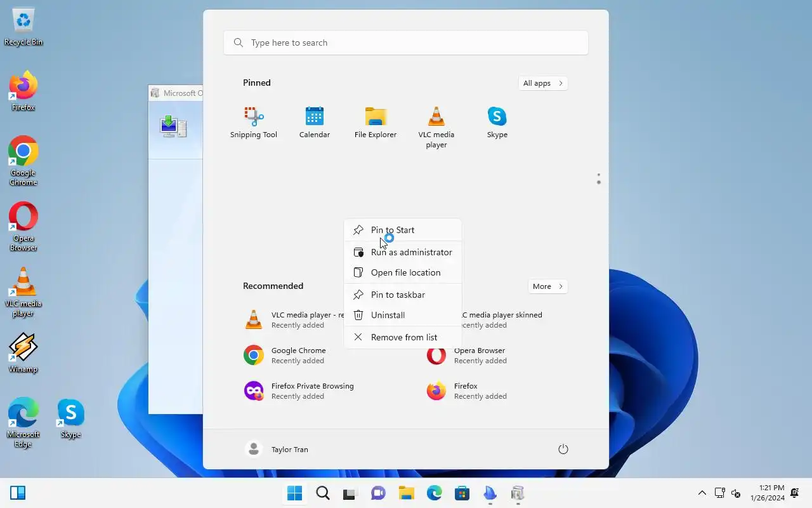Open Chat from taskbar

tap(379, 493)
